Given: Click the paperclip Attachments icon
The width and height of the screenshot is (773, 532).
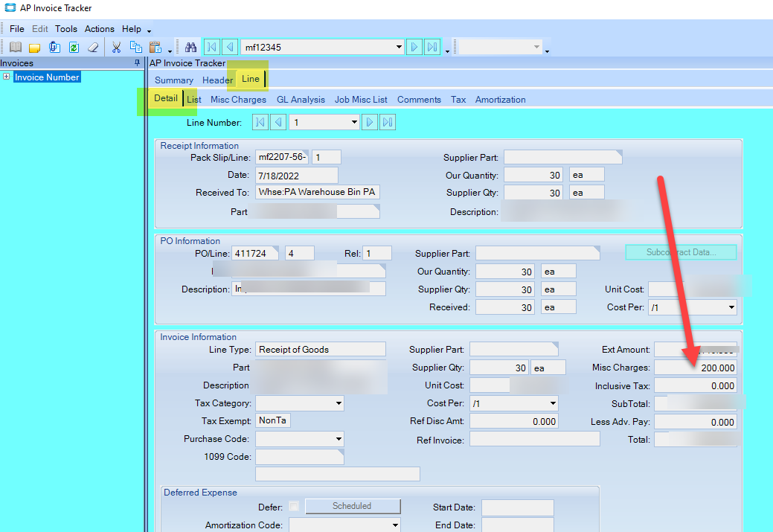Looking at the screenshot, I should 55,48.
